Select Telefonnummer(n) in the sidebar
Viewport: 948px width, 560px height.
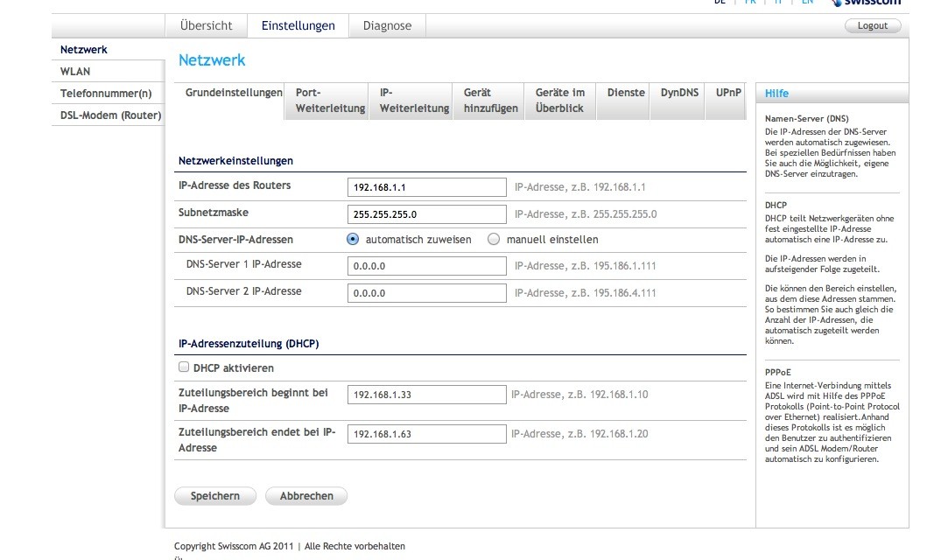[x=106, y=93]
